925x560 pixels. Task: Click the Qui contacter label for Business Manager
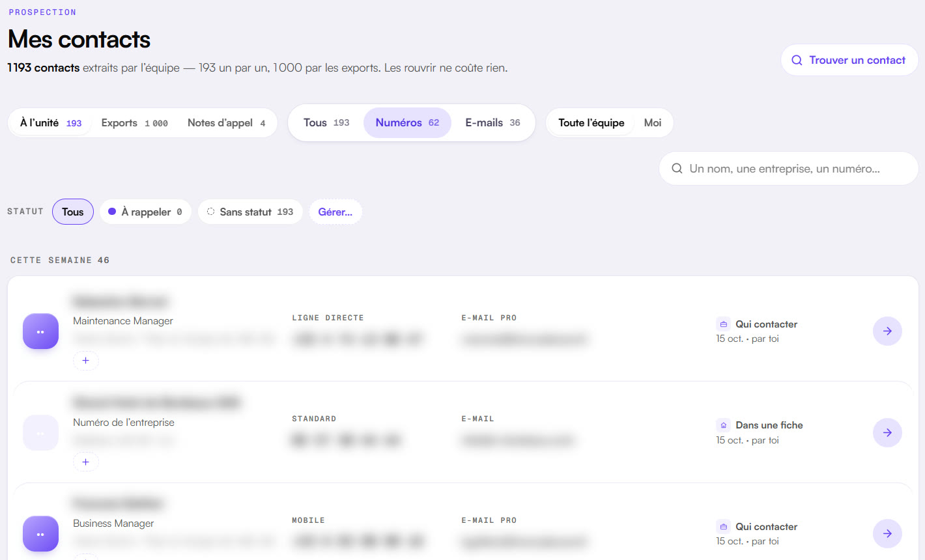(x=766, y=527)
